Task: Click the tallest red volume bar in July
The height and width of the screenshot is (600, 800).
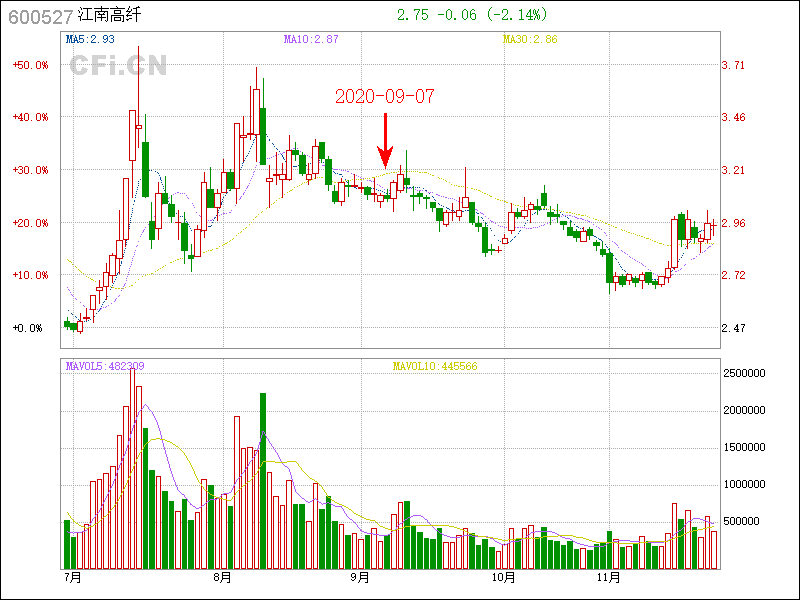Action: [x=133, y=469]
